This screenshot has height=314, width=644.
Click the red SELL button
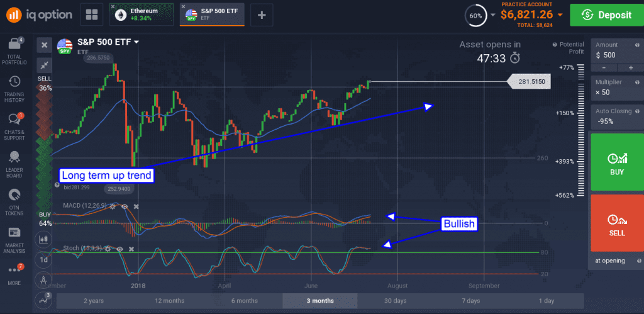[617, 223]
